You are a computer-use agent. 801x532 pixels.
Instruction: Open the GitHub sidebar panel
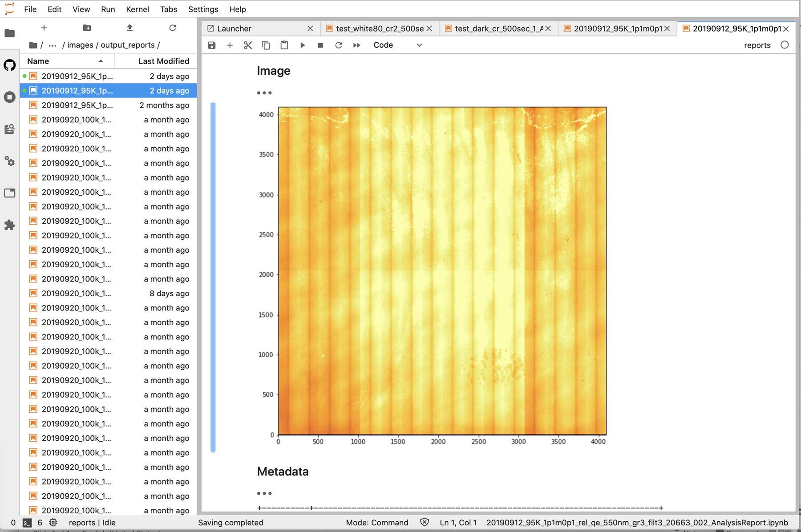click(x=9, y=65)
